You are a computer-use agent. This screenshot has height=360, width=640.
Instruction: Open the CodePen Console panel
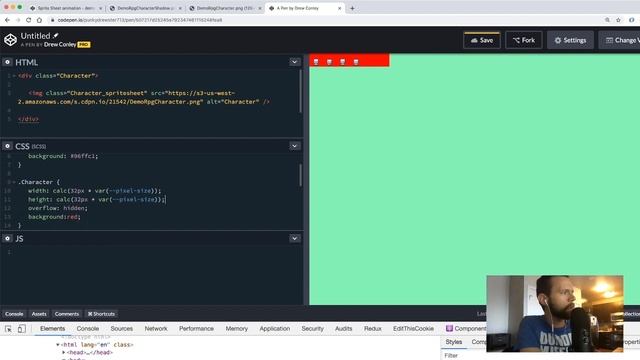click(14, 314)
